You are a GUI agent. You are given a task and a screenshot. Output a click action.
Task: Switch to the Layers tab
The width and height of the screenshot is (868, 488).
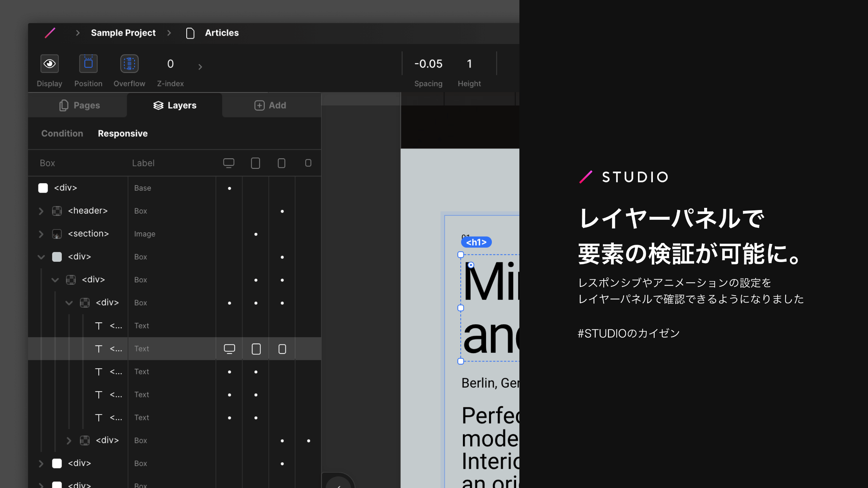pos(175,105)
